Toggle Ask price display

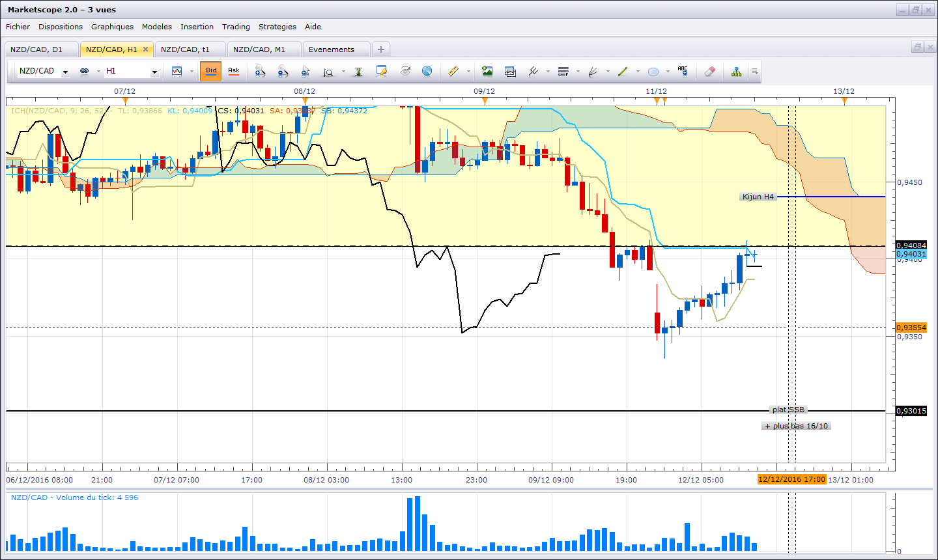pyautogui.click(x=234, y=71)
